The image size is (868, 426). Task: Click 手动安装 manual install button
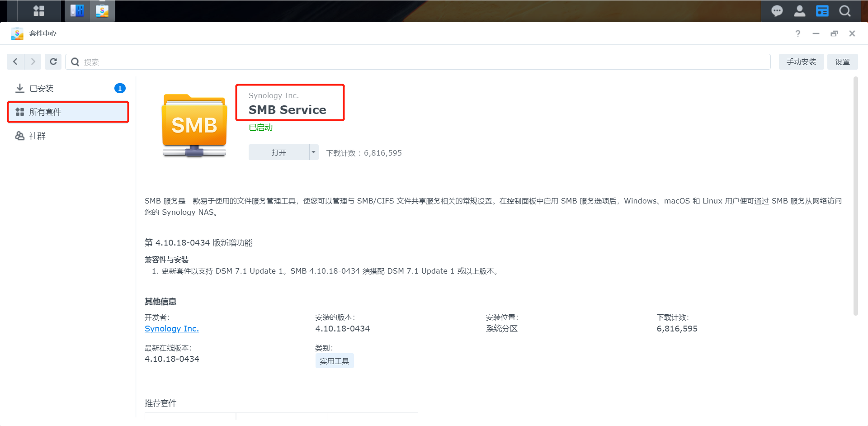(x=801, y=62)
